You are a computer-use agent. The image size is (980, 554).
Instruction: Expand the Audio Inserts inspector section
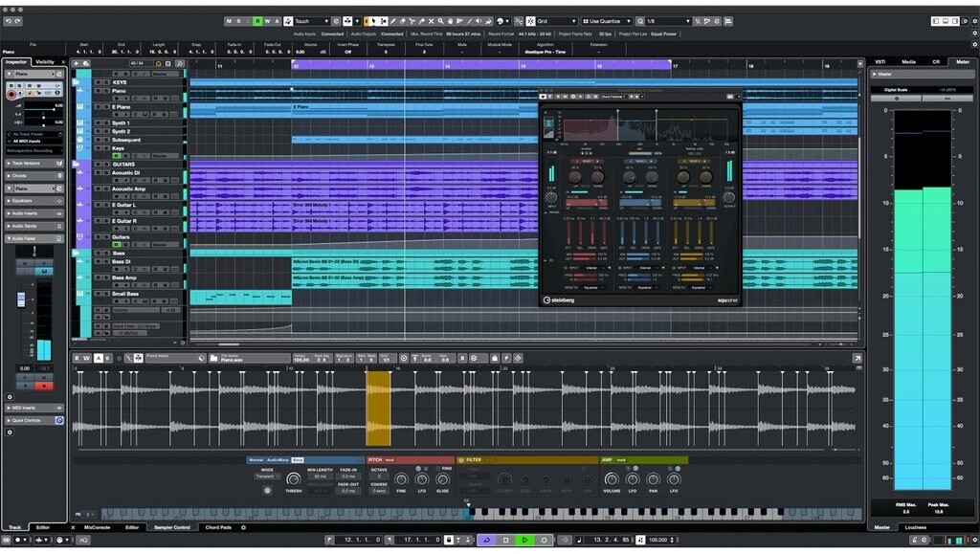[26, 212]
